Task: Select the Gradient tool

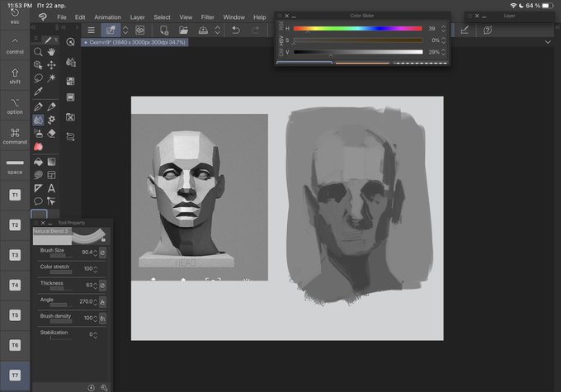Action: pos(51,162)
